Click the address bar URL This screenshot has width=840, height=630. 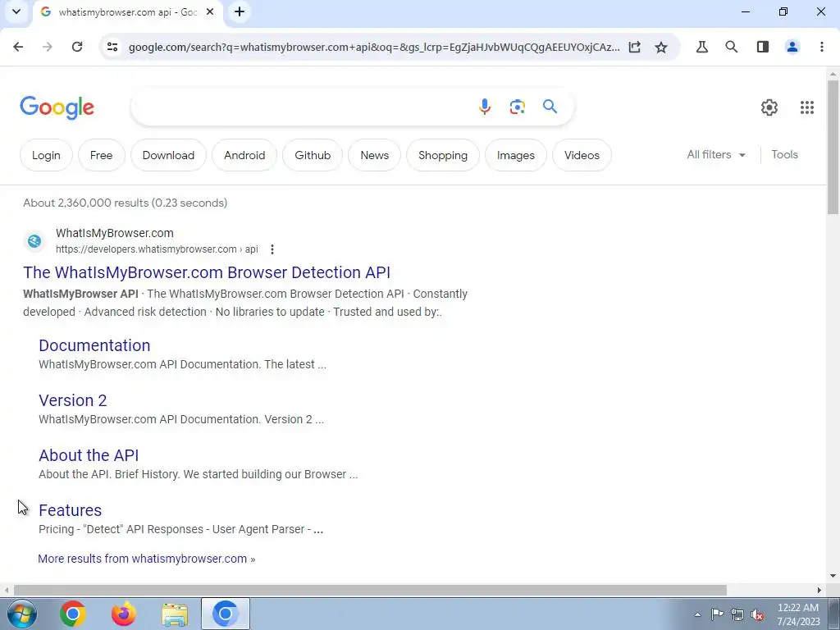[x=374, y=47]
